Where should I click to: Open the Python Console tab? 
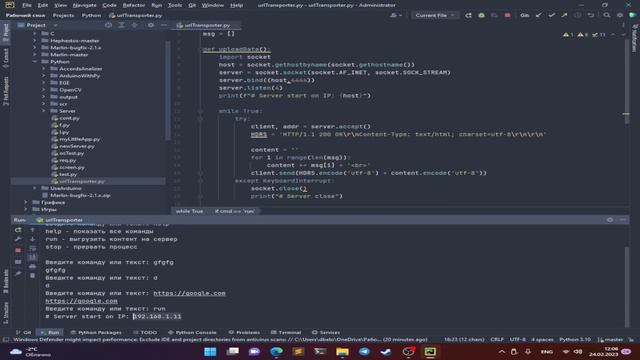[192, 332]
